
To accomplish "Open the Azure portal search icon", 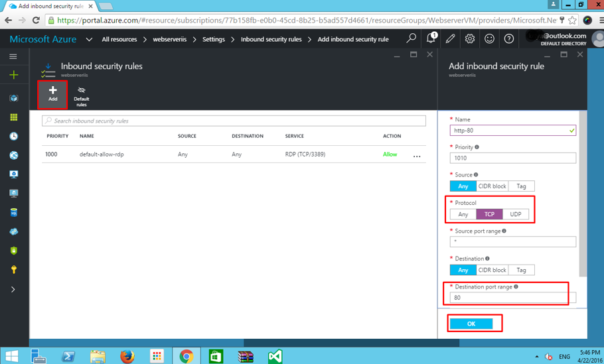I will click(412, 38).
